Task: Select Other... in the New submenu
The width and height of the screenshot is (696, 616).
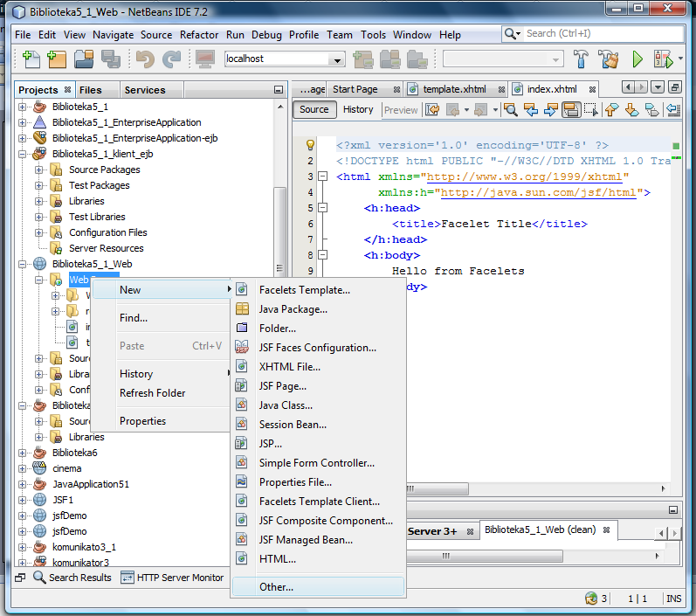Action: [x=318, y=587]
